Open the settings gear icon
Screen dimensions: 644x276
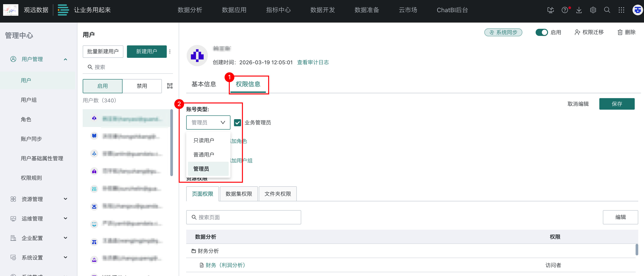(x=593, y=10)
